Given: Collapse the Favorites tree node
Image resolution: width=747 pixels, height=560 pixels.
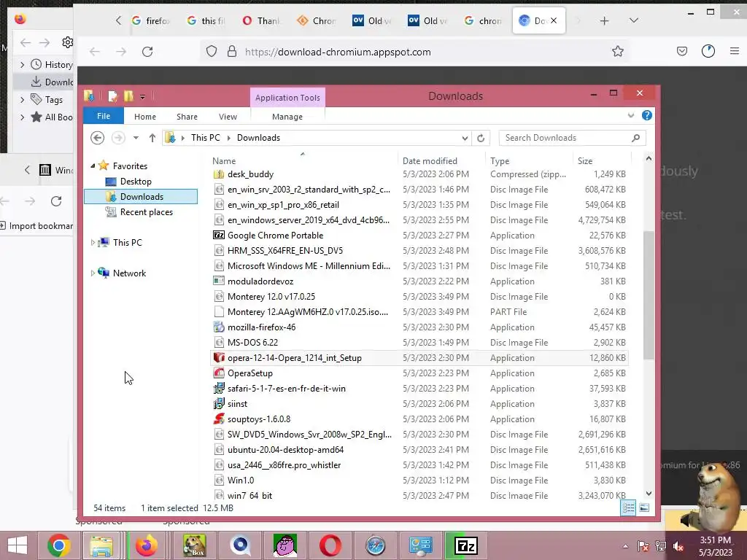Looking at the screenshot, I should [93, 166].
